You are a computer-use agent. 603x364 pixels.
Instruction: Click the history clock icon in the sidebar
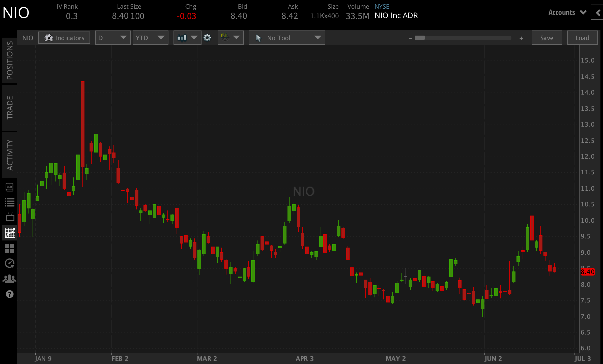(10, 263)
